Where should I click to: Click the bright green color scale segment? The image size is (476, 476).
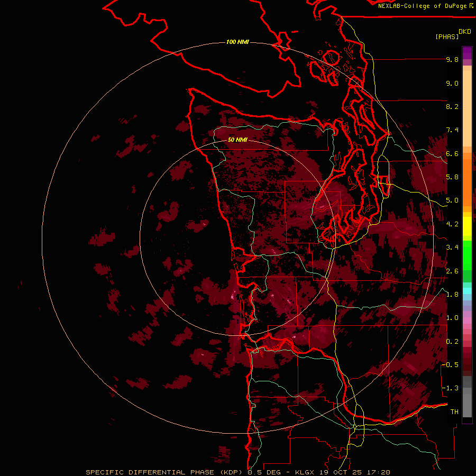467,255
